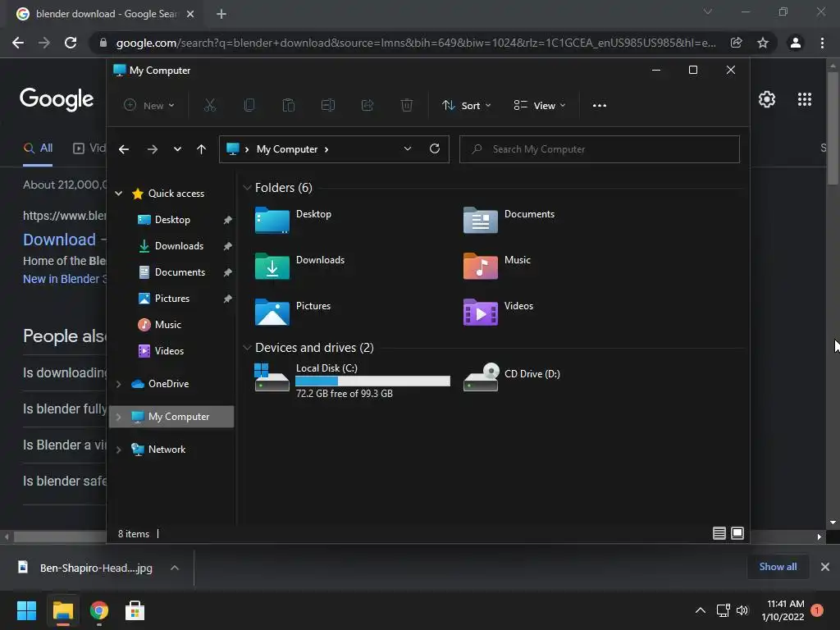Screen dimensions: 840x630
Task: Open the Documents folder icon in Folders section
Action: coord(481,220)
